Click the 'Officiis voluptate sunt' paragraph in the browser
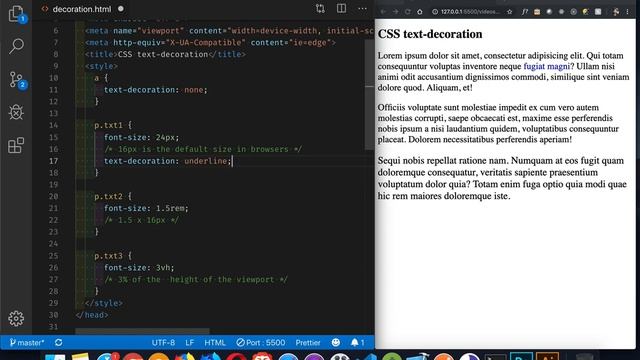Image resolution: width=640 pixels, height=360 pixels. click(498, 123)
